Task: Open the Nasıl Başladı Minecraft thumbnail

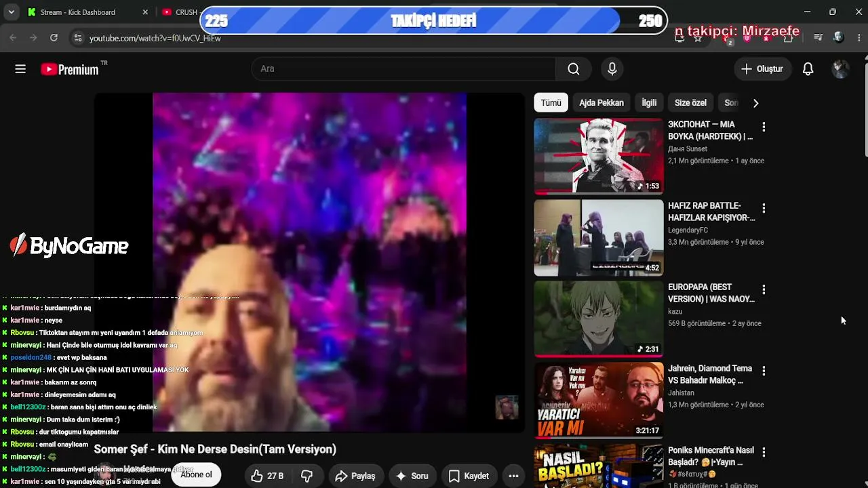Action: 599,466
